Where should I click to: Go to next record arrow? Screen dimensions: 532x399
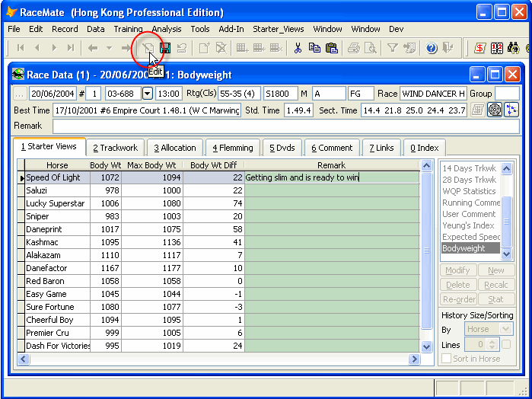[54, 48]
